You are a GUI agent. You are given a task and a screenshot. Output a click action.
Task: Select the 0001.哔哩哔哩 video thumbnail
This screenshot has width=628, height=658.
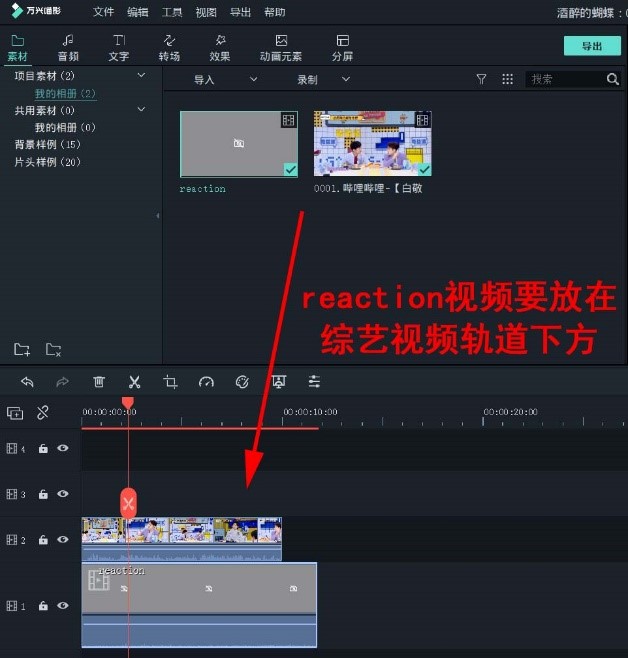coord(373,144)
